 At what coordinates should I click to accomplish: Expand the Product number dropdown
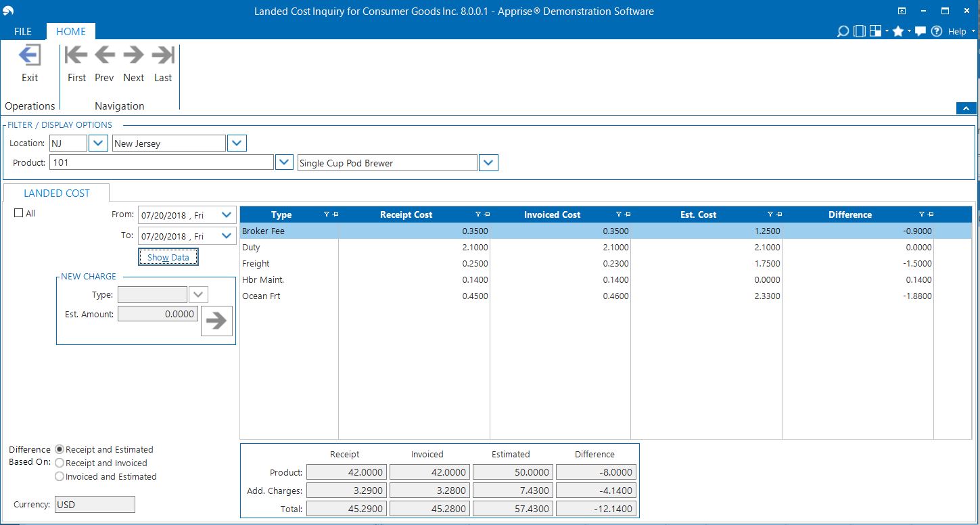tap(284, 163)
